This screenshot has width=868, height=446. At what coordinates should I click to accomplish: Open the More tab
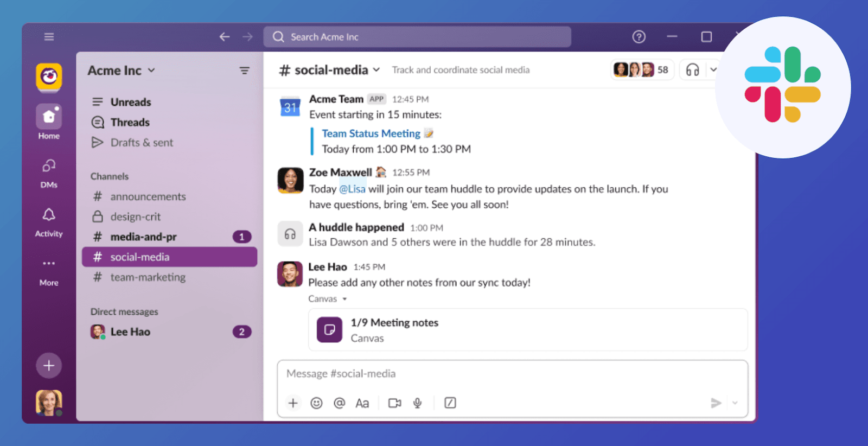coord(49,272)
